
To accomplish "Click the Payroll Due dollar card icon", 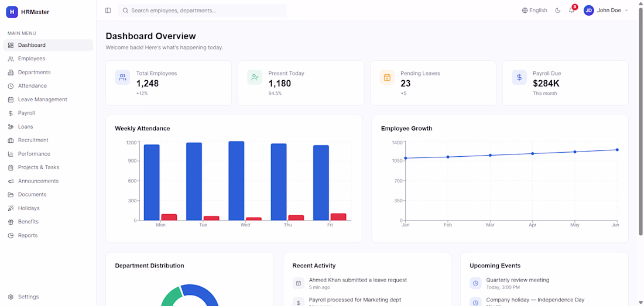I will (x=519, y=77).
